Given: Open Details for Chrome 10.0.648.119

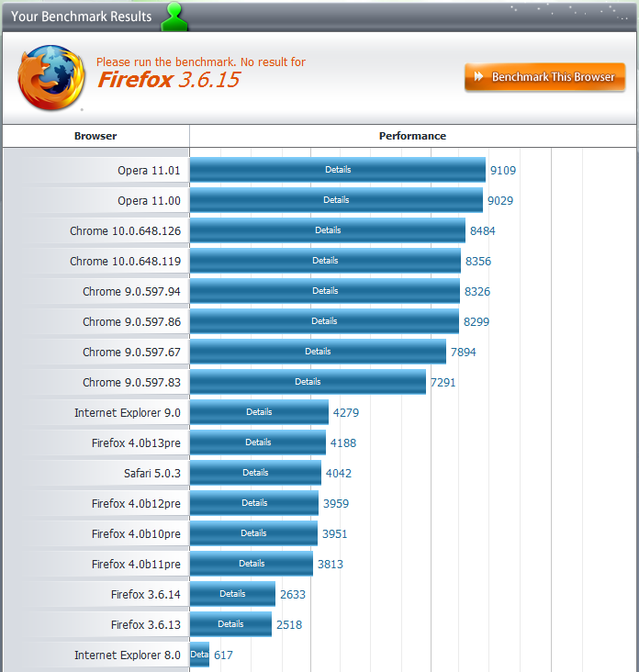Looking at the screenshot, I should point(325,261).
